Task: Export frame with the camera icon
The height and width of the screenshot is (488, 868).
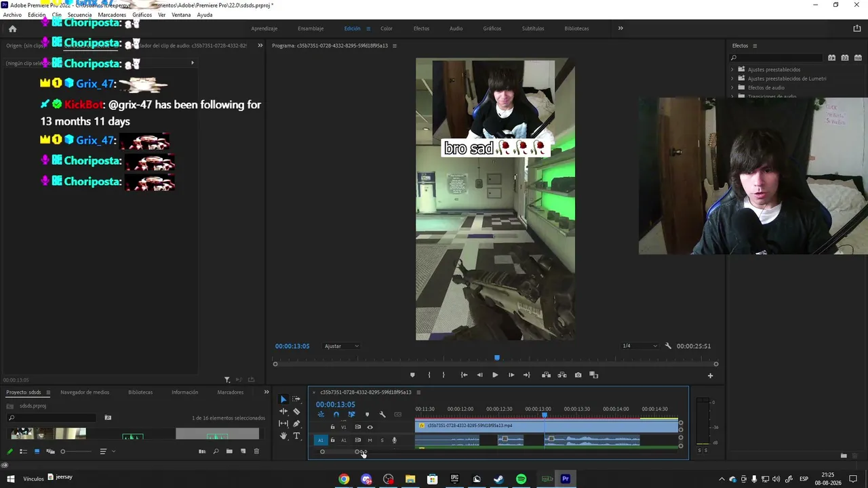Action: (x=578, y=375)
